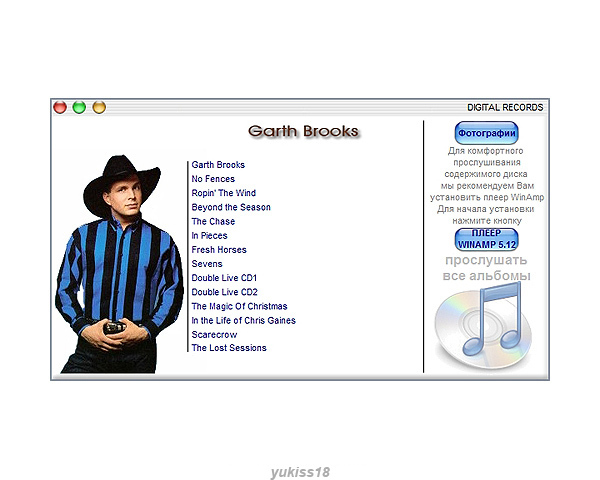
Task: Choose the 'Sevens' album
Action: [x=207, y=264]
